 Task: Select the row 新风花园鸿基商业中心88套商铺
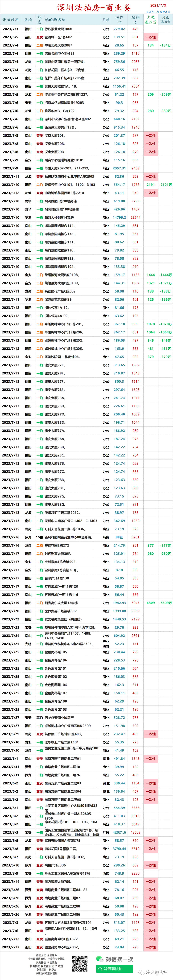pyautogui.click(x=86, y=537)
